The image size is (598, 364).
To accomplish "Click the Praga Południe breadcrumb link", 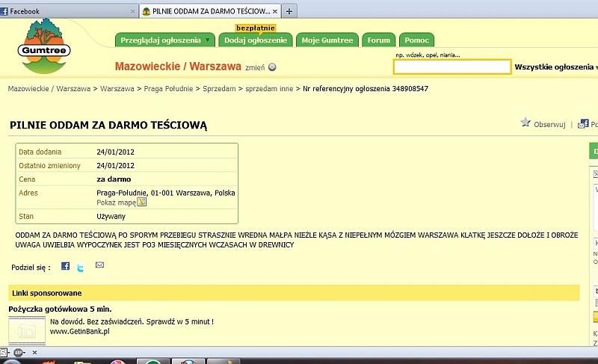I will pyautogui.click(x=170, y=88).
